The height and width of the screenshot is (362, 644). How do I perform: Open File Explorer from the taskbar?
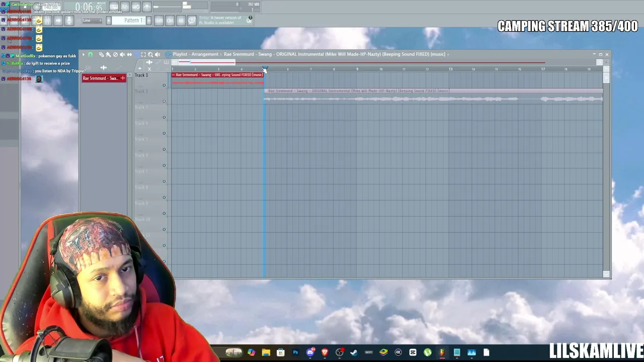click(266, 352)
